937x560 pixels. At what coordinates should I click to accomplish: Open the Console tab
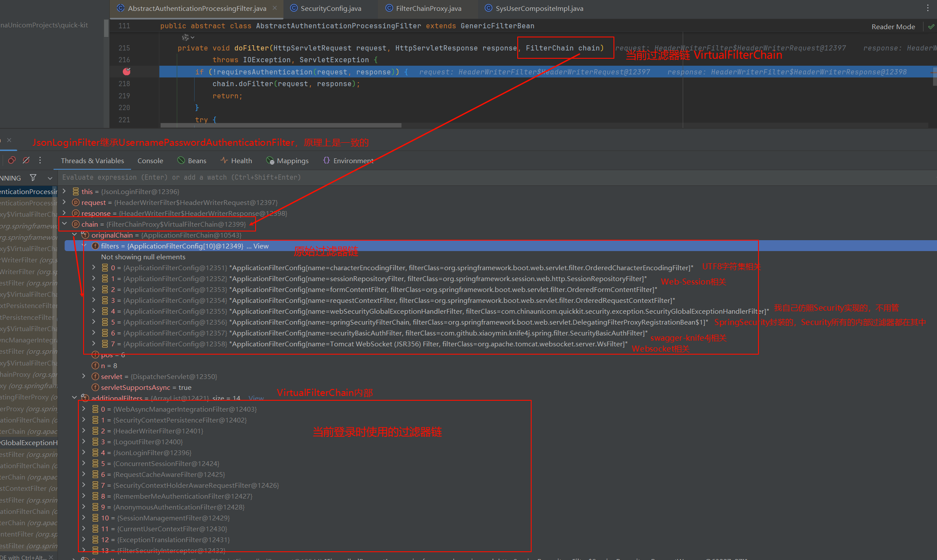(x=150, y=161)
